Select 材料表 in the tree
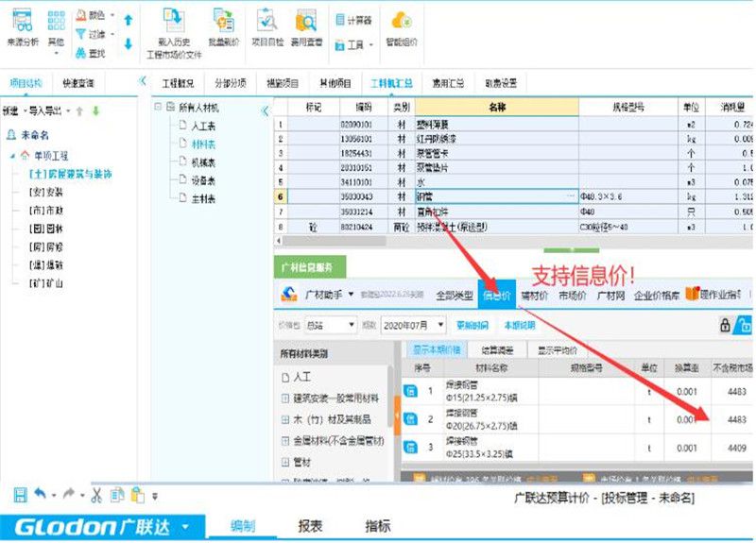 tap(203, 144)
